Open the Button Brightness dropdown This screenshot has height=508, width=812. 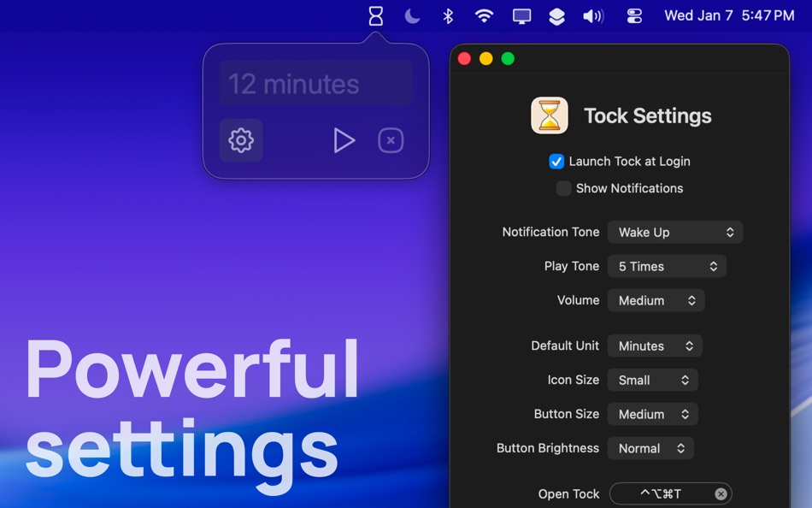click(650, 448)
